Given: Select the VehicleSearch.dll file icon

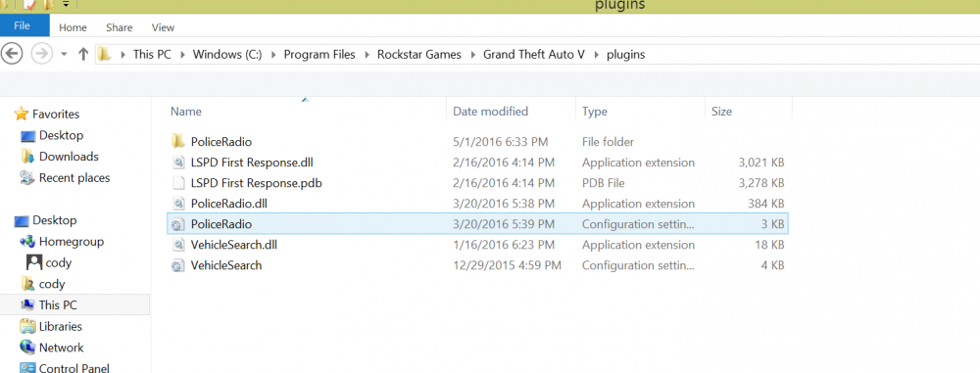Looking at the screenshot, I should (178, 245).
